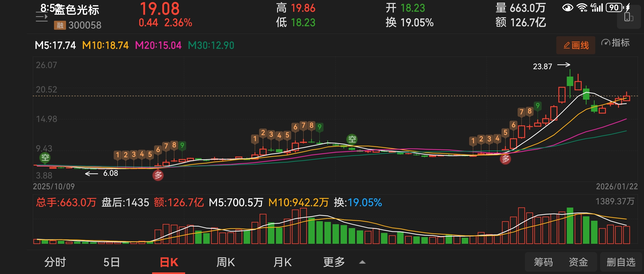Toggle the 筹码 chip distribution view
Image resolution: width=644 pixels, height=274 pixels.
point(544,262)
